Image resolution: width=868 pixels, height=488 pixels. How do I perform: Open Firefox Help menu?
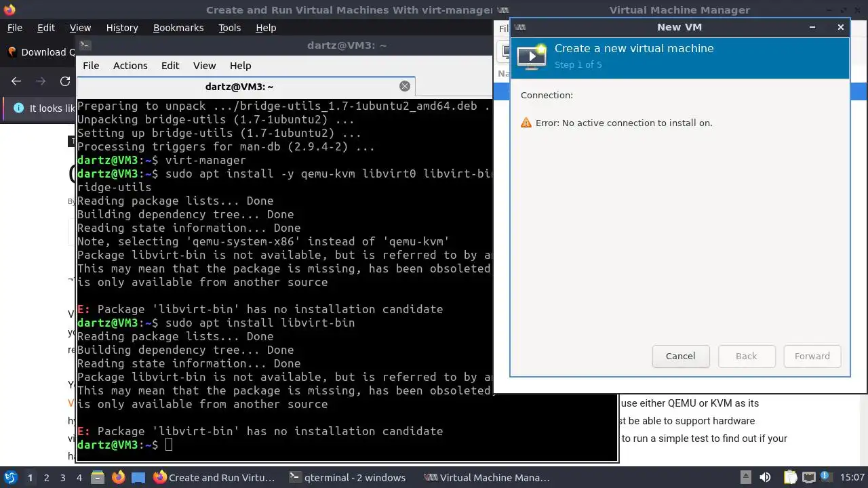click(266, 28)
